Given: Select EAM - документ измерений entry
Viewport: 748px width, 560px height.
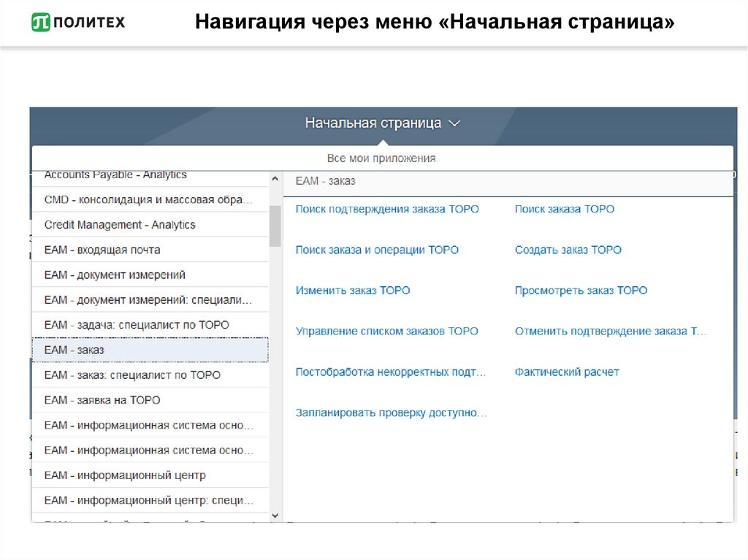Looking at the screenshot, I should coord(115,275).
